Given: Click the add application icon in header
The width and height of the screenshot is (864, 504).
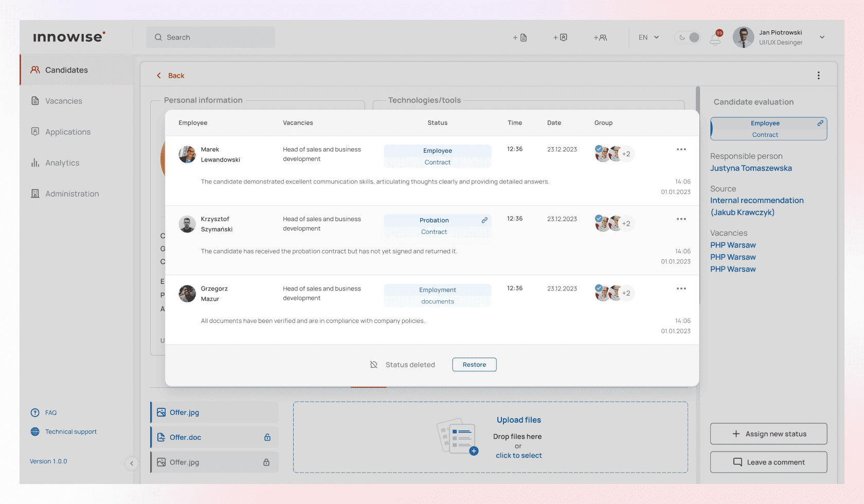Looking at the screenshot, I should [x=560, y=38].
